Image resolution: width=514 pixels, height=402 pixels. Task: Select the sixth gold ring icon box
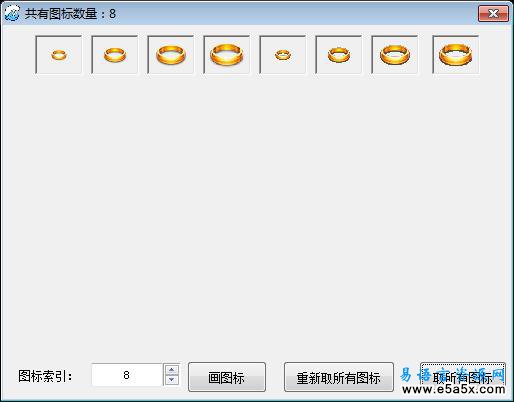339,55
